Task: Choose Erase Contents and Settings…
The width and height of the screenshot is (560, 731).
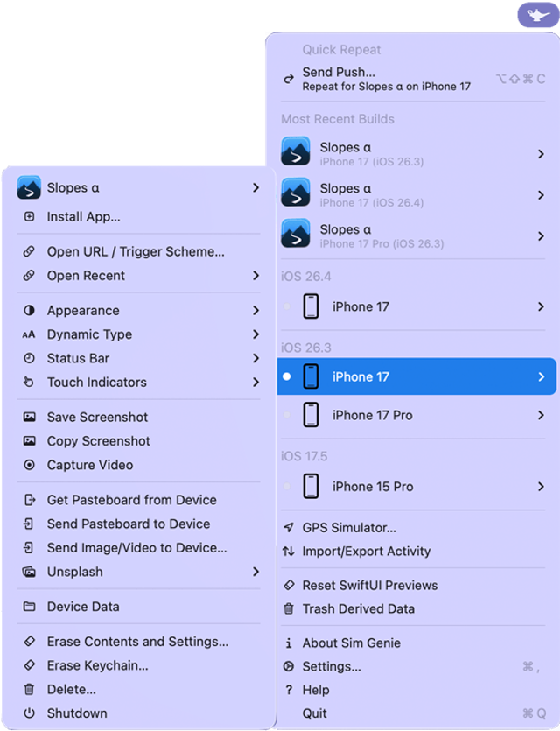Action: point(139,642)
